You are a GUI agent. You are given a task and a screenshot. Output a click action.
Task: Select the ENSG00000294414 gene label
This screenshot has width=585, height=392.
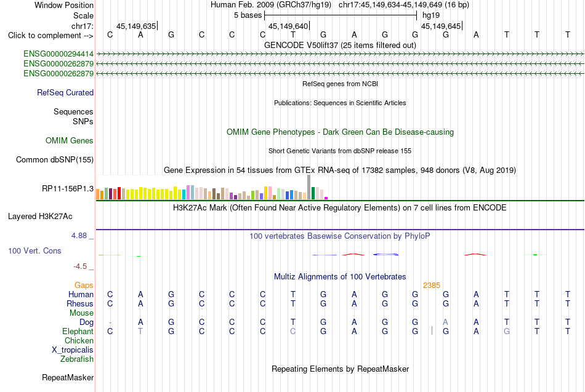(58, 54)
